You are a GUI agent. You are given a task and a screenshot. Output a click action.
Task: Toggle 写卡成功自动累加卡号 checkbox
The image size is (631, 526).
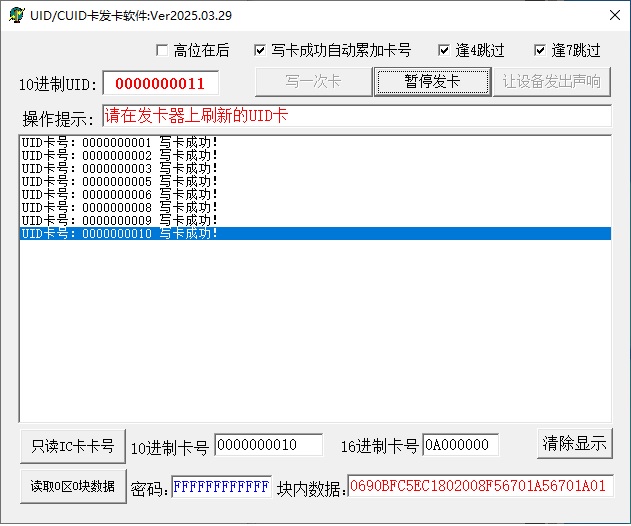pos(260,51)
